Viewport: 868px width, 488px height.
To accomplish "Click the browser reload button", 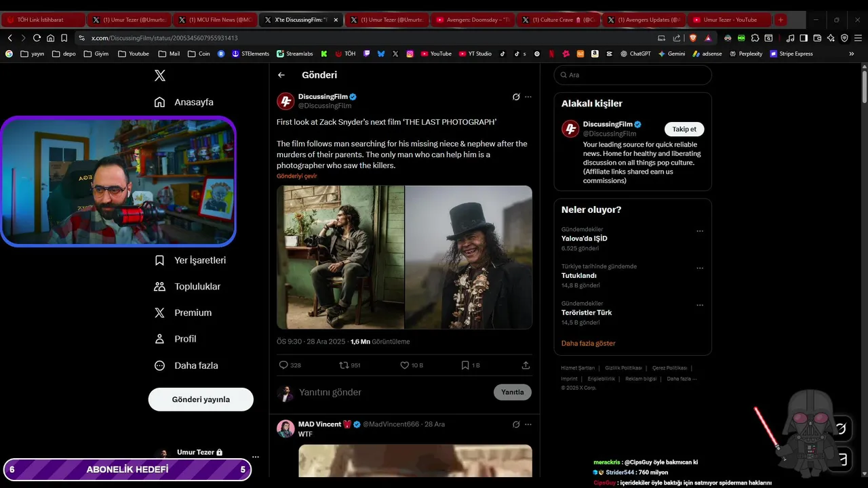I will pyautogui.click(x=37, y=38).
